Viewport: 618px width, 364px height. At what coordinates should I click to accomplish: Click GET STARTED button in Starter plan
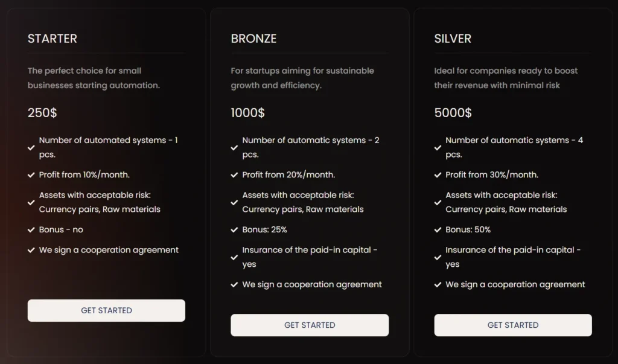(106, 310)
